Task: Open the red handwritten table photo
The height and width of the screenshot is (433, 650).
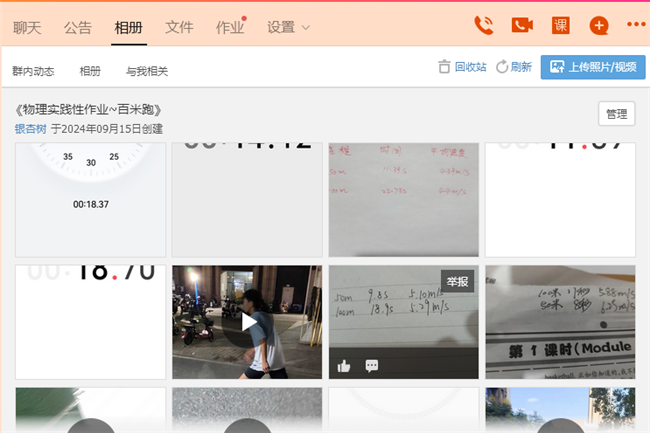Action: (403, 200)
